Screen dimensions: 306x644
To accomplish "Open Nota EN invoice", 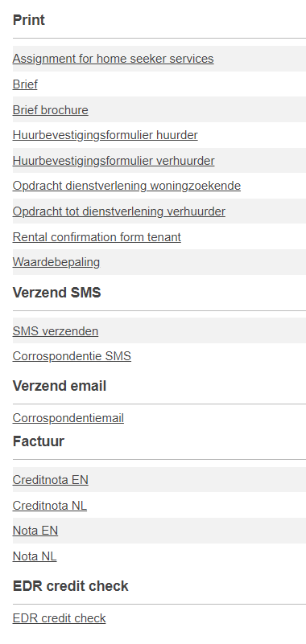I will tap(35, 531).
